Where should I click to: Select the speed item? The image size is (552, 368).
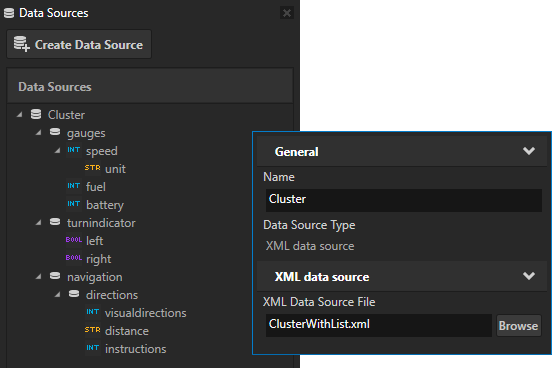click(x=102, y=151)
